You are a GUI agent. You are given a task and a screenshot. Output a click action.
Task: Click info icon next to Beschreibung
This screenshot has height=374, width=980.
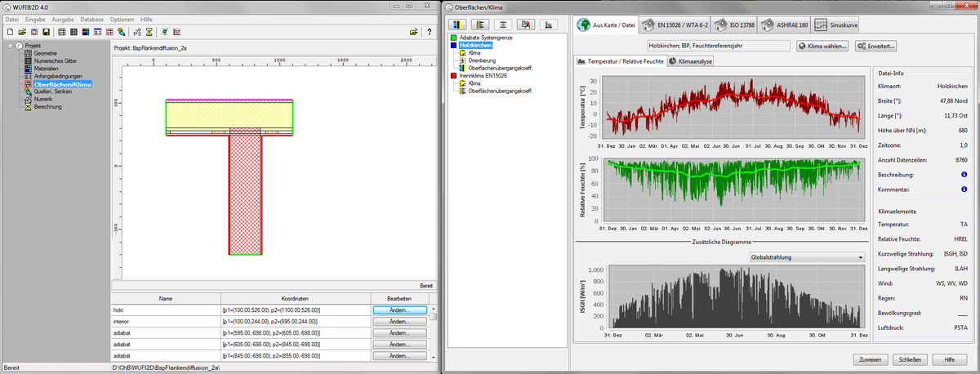coord(964,175)
